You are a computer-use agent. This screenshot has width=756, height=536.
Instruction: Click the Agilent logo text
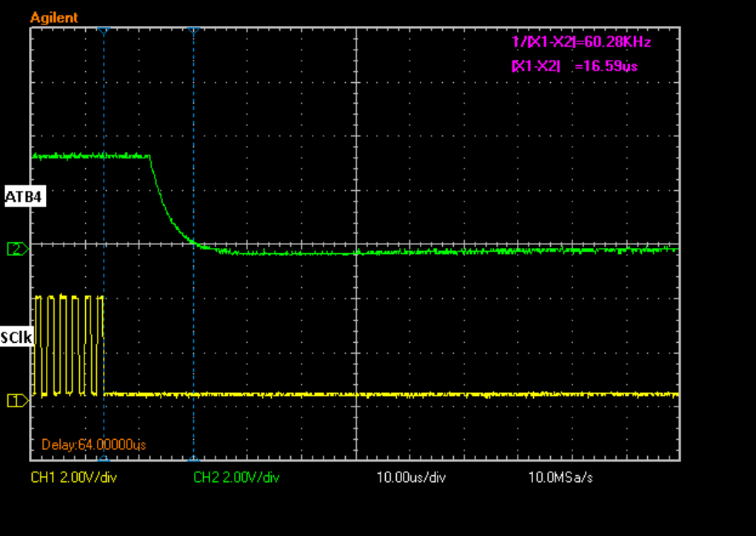[54, 17]
